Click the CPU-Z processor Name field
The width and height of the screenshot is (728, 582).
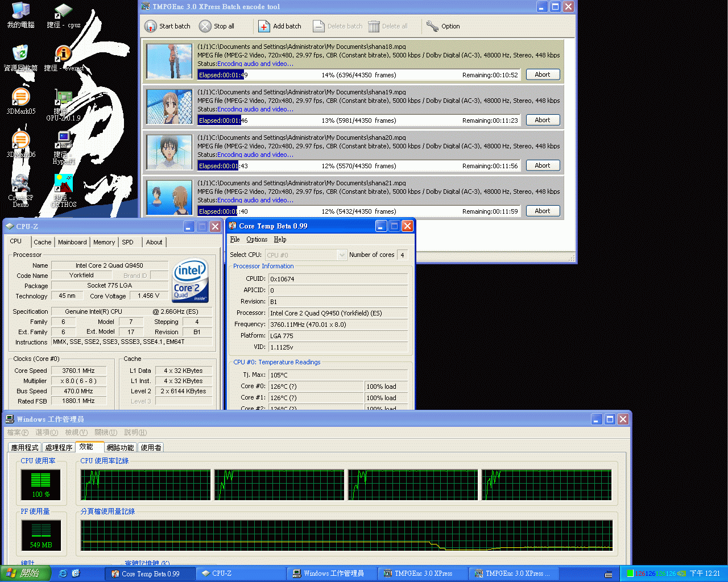[110, 265]
